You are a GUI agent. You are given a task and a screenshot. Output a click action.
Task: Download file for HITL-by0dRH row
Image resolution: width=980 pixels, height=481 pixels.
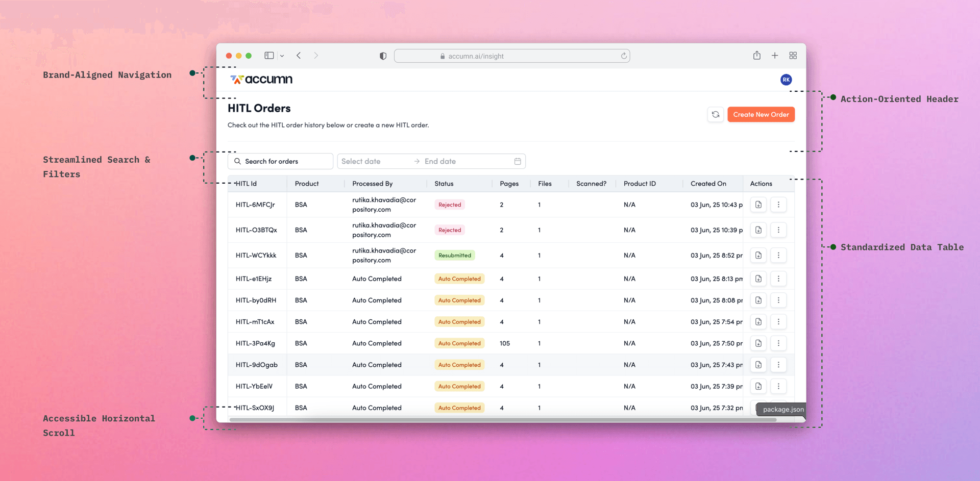tap(758, 300)
